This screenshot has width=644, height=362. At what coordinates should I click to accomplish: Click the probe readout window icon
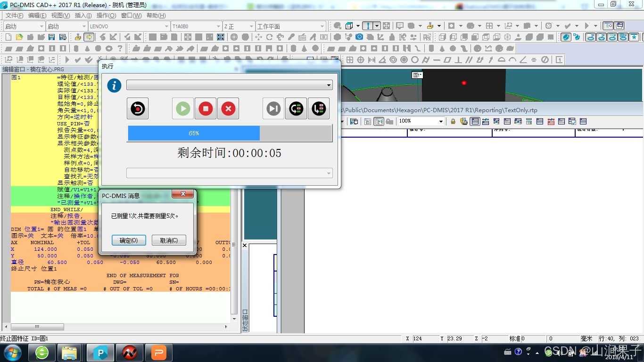(608, 26)
